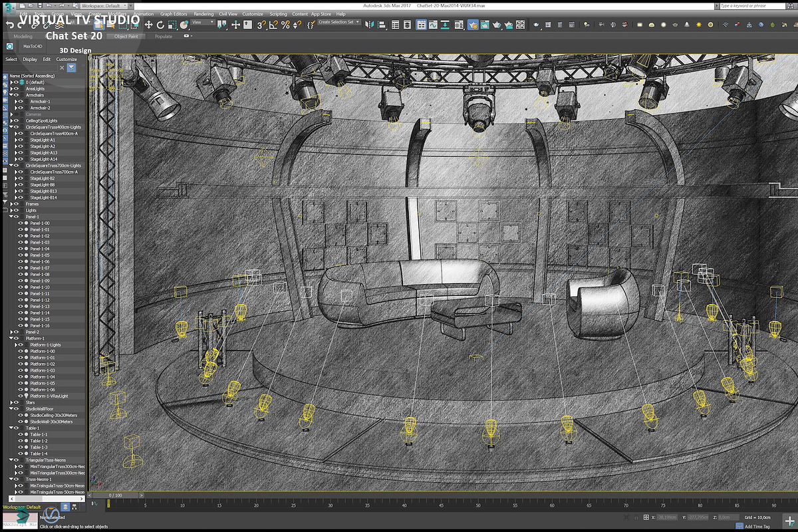Open the Workspace: Default dropdown

pyautogui.click(x=104, y=5)
